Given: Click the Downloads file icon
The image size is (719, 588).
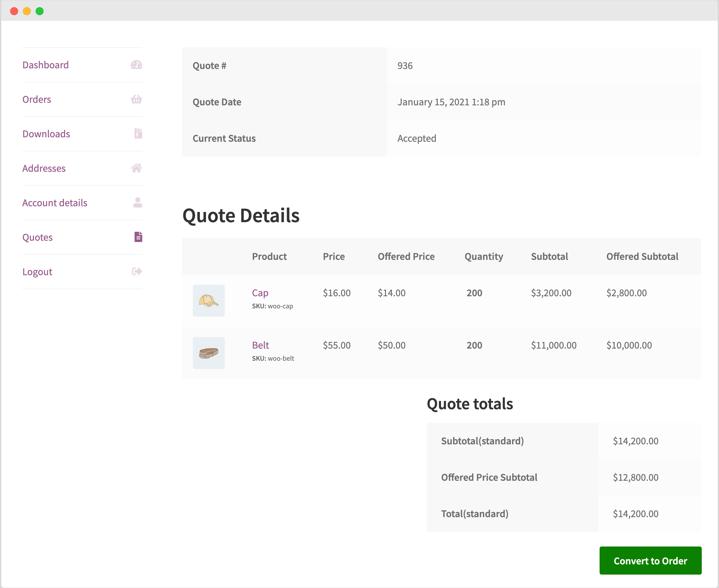Looking at the screenshot, I should click(x=137, y=133).
